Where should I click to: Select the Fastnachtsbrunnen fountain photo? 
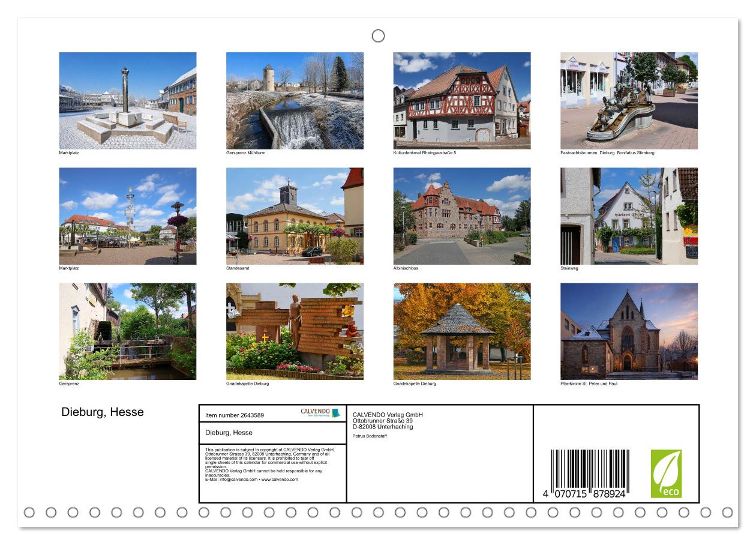coord(629,101)
